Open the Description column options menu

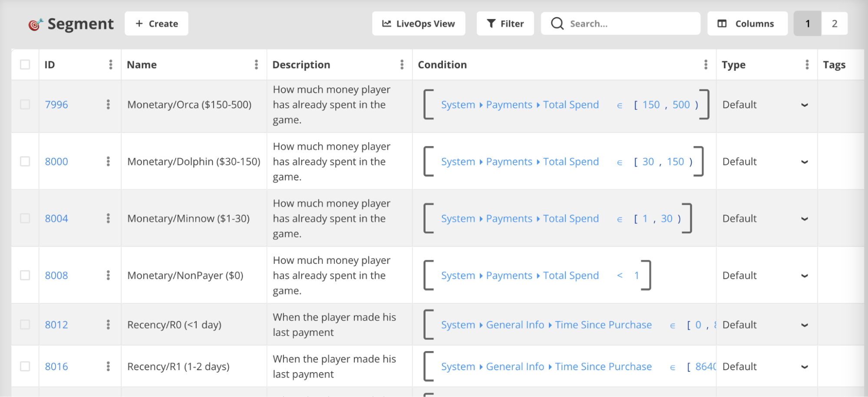[402, 65]
